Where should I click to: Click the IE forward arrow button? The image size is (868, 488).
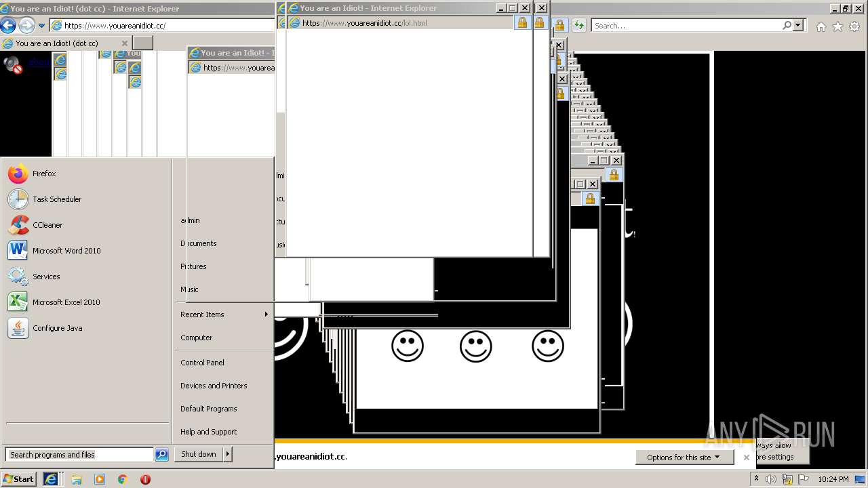click(26, 26)
